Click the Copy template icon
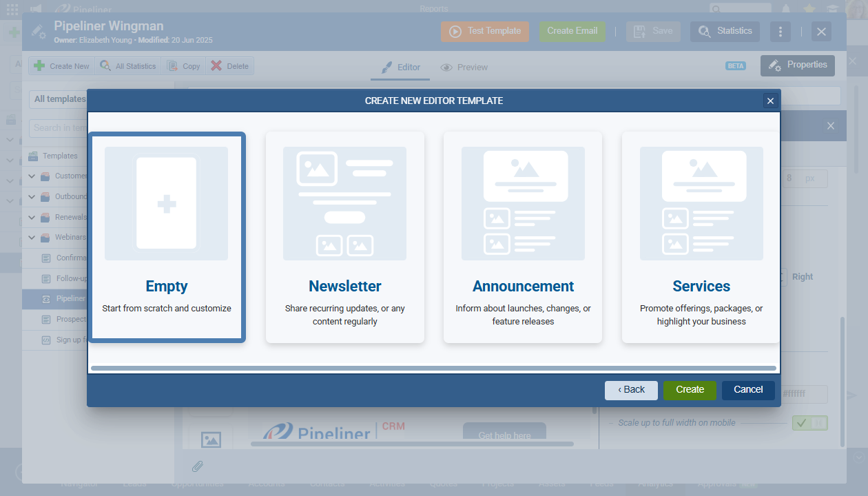868x496 pixels. pyautogui.click(x=172, y=66)
